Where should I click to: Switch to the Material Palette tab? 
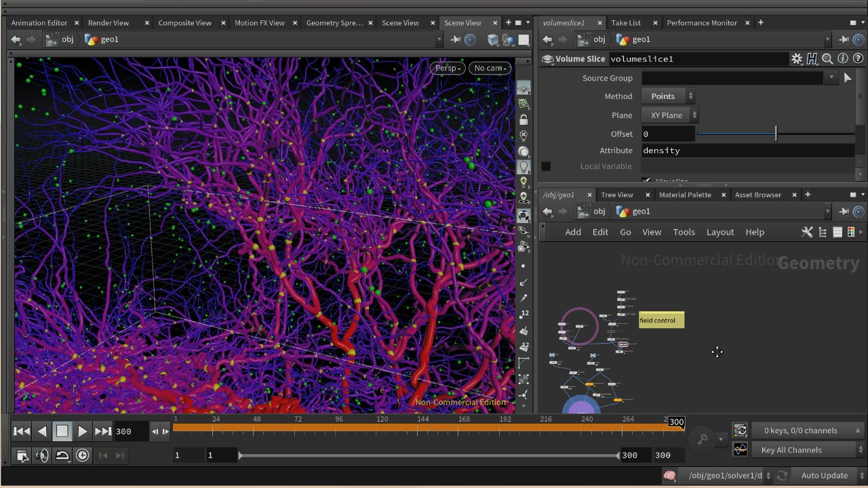point(685,195)
